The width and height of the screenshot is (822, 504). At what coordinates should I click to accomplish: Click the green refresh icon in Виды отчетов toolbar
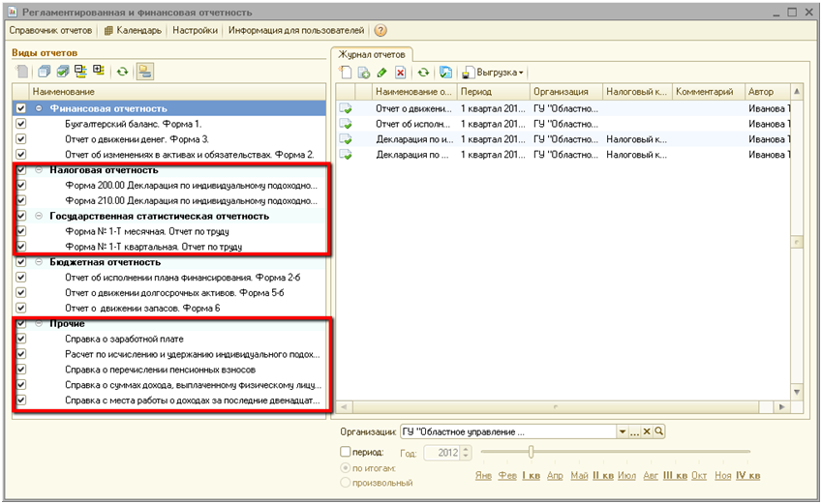[122, 71]
